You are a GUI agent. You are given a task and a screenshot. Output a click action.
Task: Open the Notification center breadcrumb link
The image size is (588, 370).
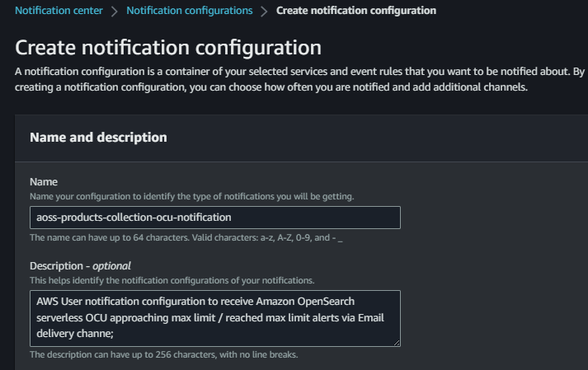(x=59, y=11)
